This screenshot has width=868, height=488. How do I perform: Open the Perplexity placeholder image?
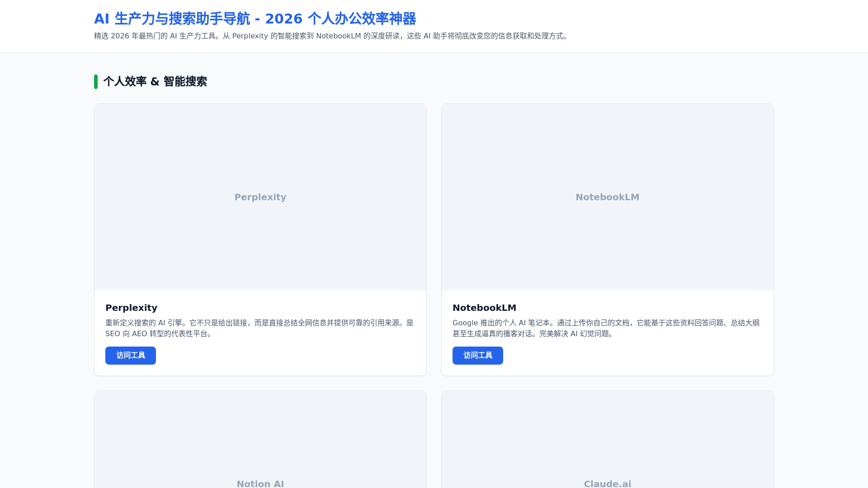[260, 197]
